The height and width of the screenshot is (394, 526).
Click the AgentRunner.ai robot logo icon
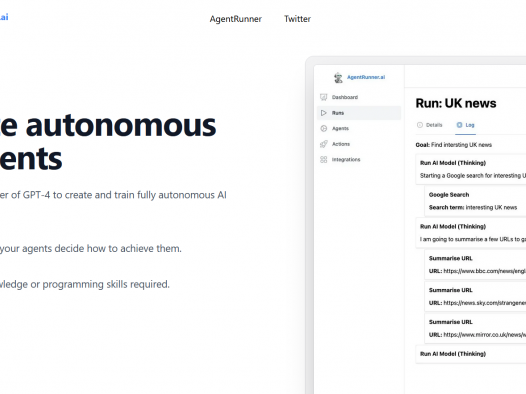coord(338,77)
